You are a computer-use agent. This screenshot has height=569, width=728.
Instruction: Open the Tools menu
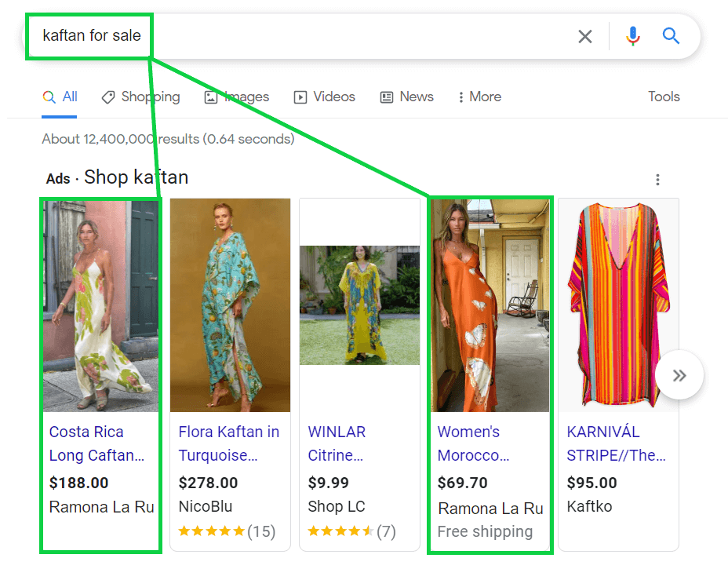[x=664, y=97]
